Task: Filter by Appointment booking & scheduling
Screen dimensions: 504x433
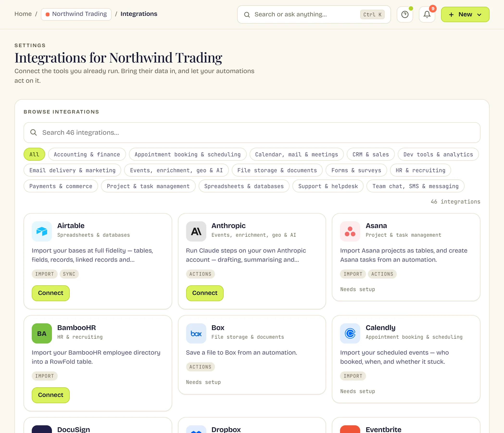Action: click(x=188, y=154)
